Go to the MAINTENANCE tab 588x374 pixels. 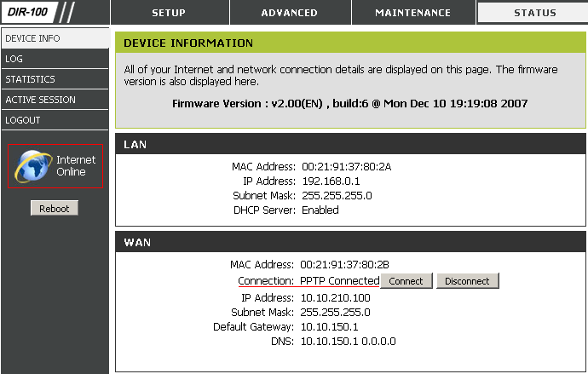(x=413, y=13)
